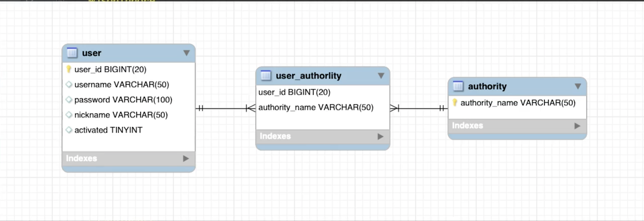Select the authority_name key icon in authority table
This screenshot has height=221, width=644.
(455, 103)
